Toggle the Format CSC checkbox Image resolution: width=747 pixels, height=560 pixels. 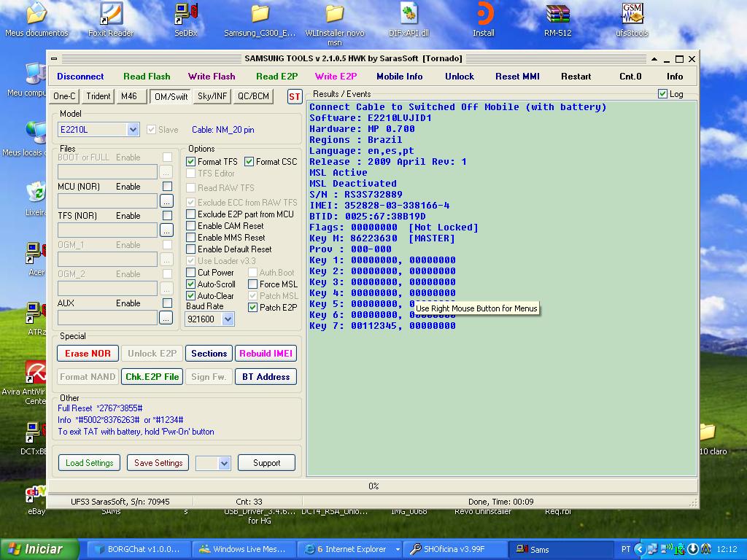click(x=249, y=162)
